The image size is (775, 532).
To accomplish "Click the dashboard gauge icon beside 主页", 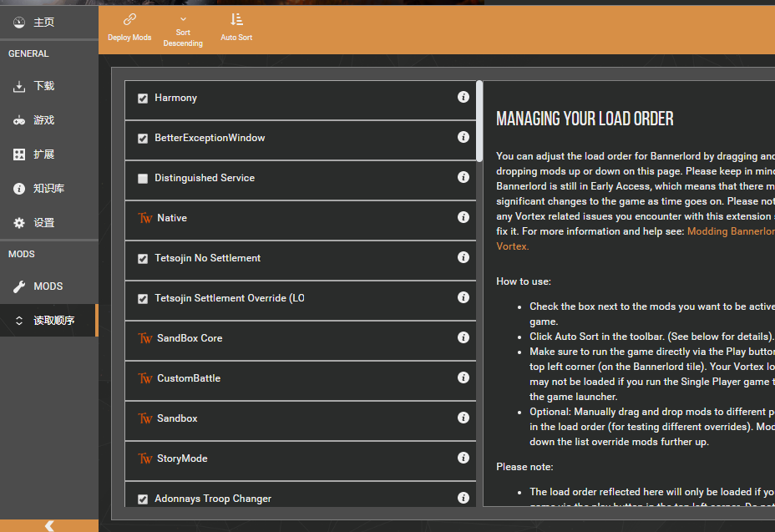I will point(19,23).
